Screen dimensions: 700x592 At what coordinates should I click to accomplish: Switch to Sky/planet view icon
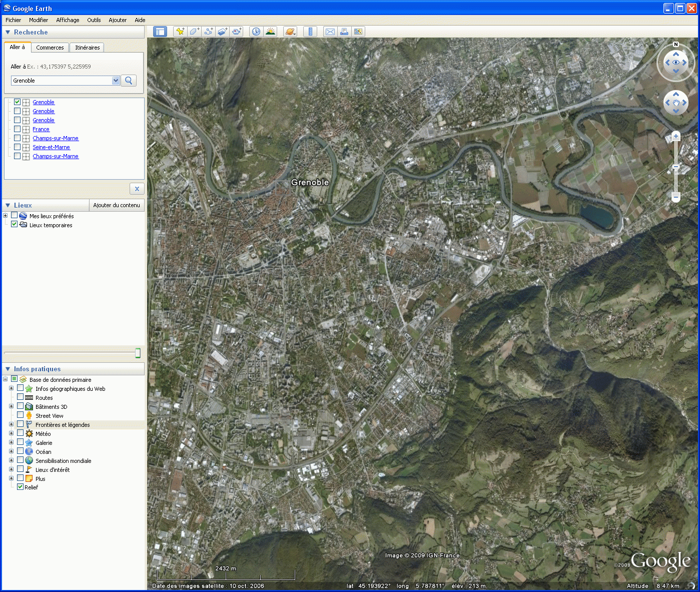[x=290, y=32]
